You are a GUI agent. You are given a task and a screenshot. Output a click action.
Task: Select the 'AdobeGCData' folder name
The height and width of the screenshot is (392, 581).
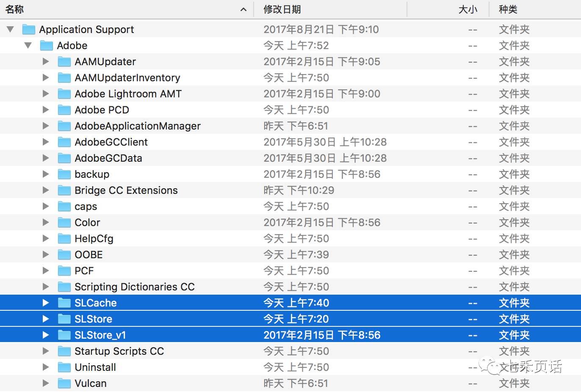click(108, 158)
